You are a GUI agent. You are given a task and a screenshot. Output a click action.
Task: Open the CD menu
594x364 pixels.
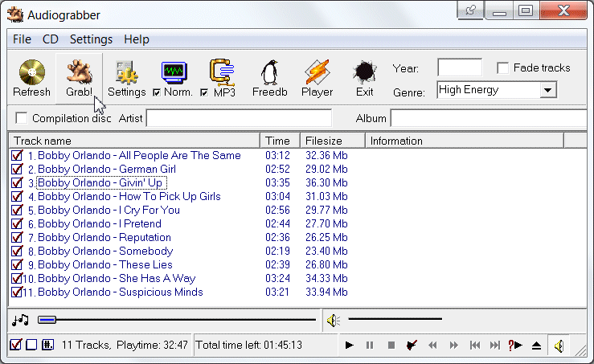(x=51, y=39)
